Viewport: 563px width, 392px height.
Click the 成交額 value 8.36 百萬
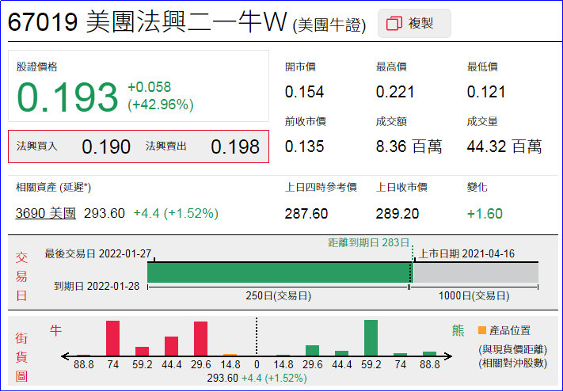click(x=409, y=147)
